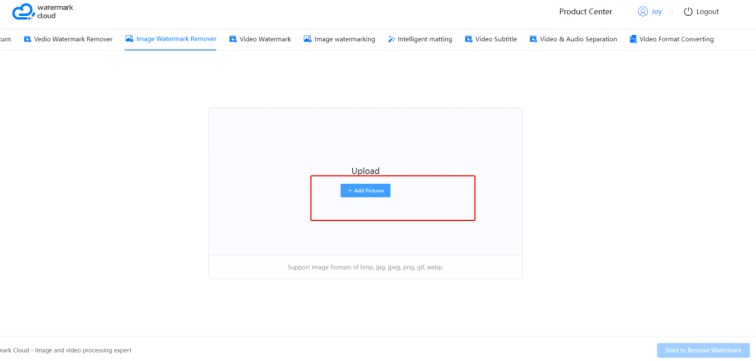This screenshot has height=361, width=756.
Task: Click the Image Watermark Remover tab icon
Action: (129, 39)
